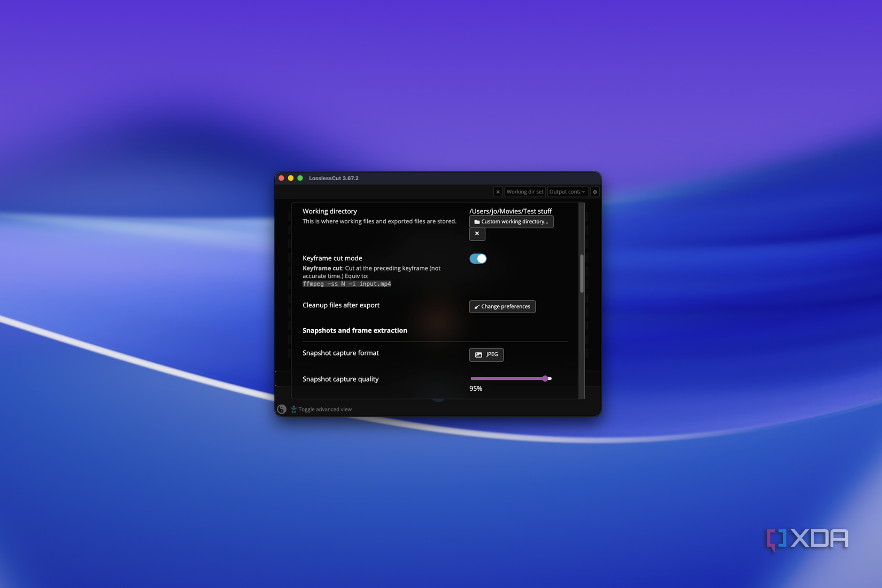Screen dimensions: 882x588
Task: Select the ffmpeg command snippet text
Action: point(347,284)
